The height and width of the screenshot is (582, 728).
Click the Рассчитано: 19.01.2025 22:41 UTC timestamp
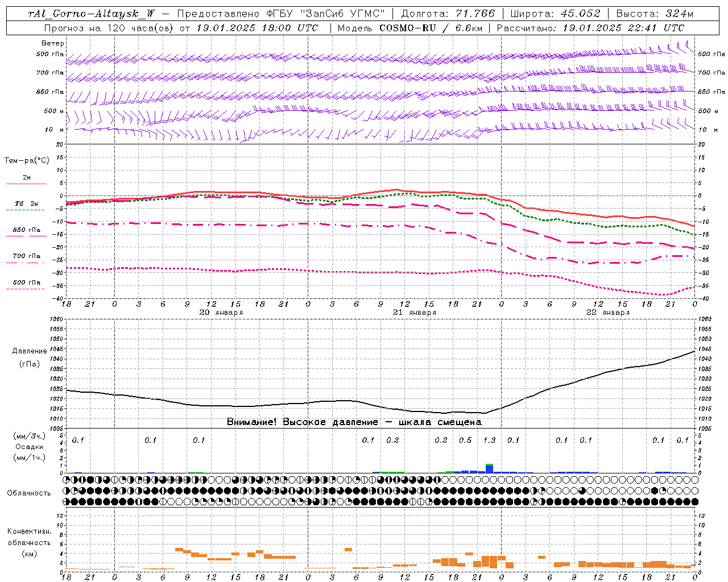pyautogui.click(x=590, y=27)
